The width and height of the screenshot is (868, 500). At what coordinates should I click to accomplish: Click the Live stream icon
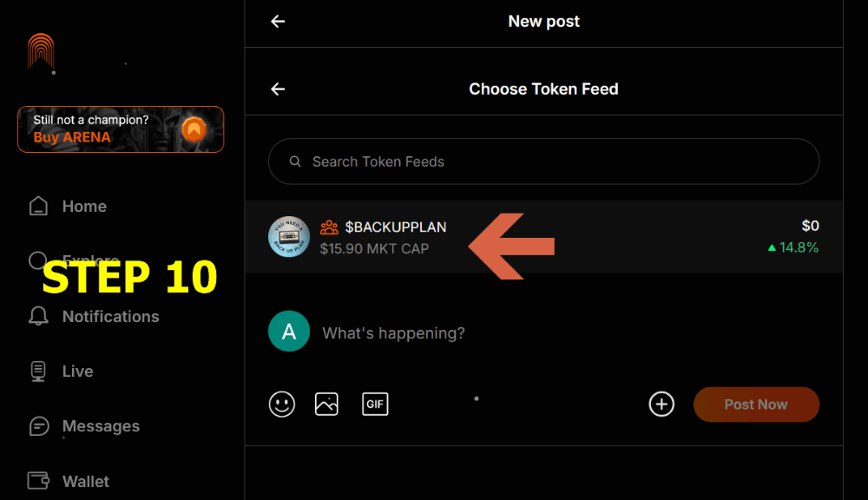[x=38, y=372]
